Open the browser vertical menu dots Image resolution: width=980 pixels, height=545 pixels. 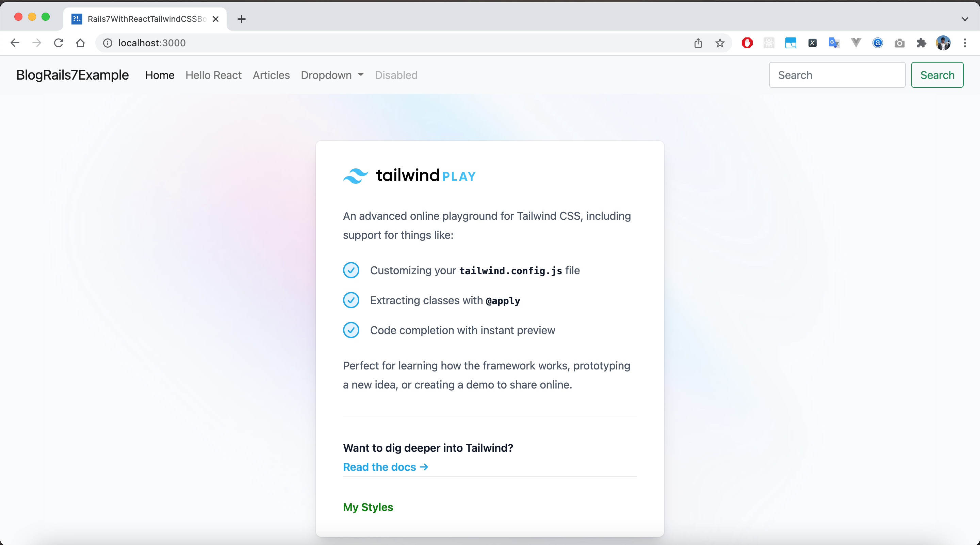point(965,43)
